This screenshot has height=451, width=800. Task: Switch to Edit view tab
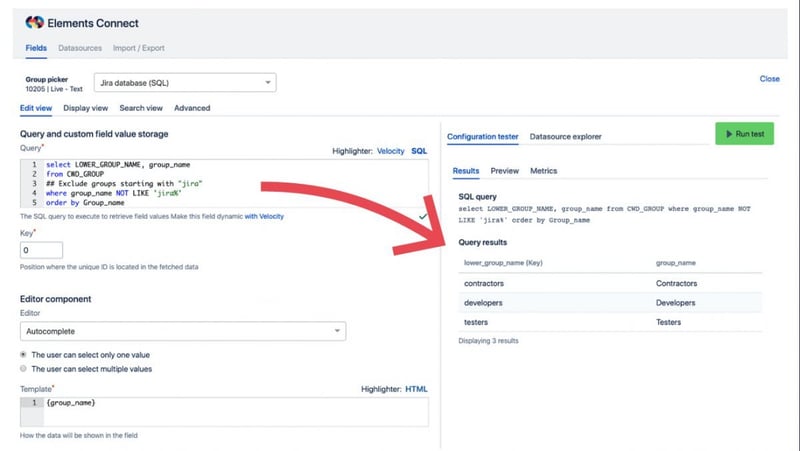coord(36,108)
